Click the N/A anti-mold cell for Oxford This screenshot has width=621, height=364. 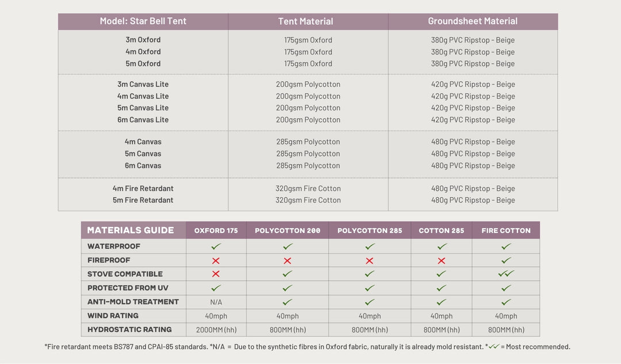click(216, 302)
